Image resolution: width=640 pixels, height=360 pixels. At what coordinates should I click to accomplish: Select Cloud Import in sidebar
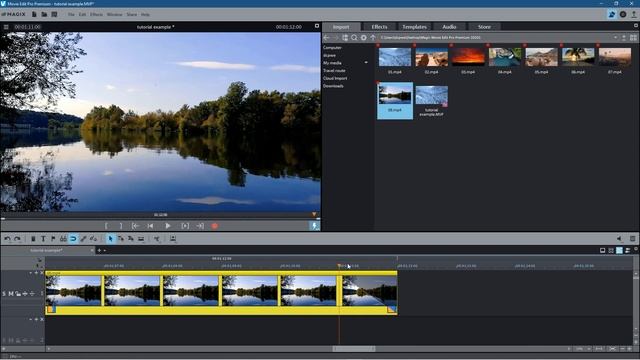(335, 78)
